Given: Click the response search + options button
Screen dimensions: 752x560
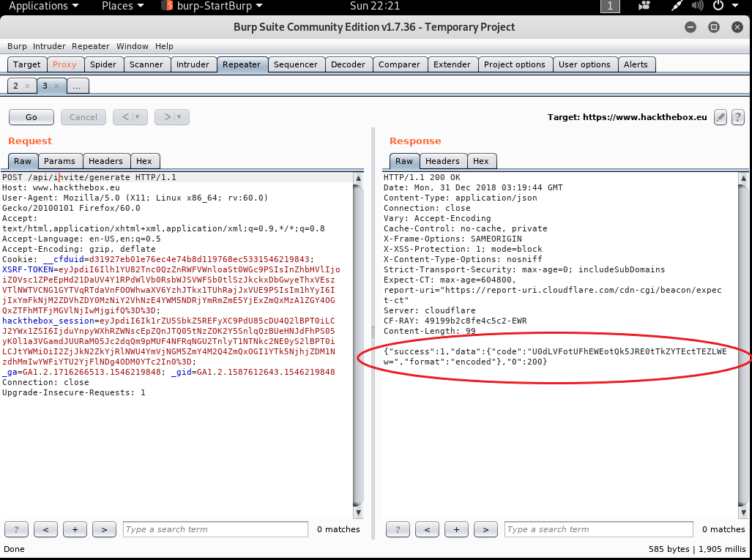Looking at the screenshot, I should pos(456,529).
